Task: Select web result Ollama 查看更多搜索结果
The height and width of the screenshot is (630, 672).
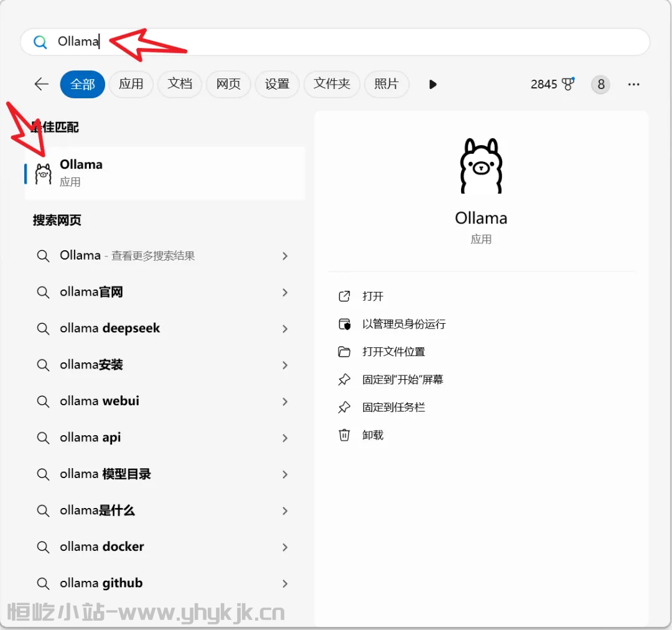Action: click(x=165, y=256)
